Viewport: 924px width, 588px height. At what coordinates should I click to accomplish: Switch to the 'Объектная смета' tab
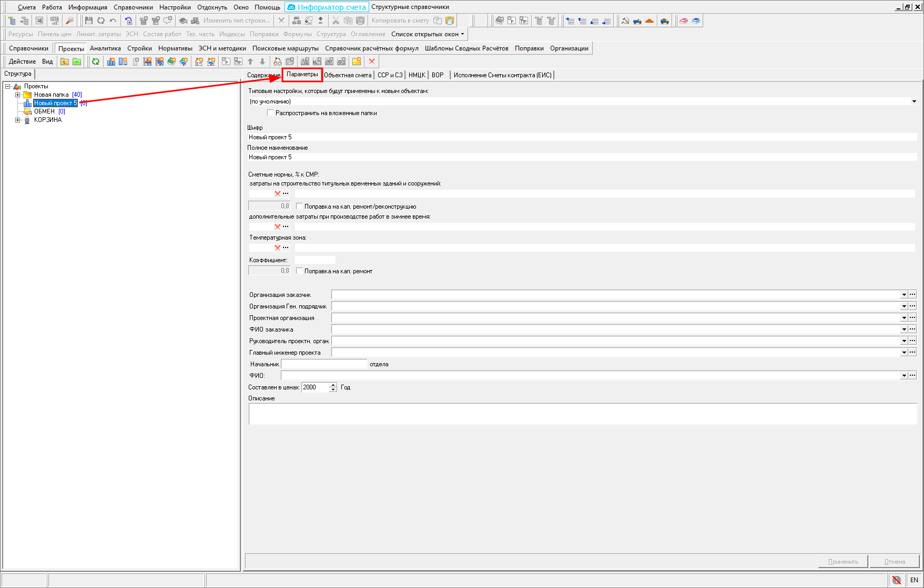[348, 75]
